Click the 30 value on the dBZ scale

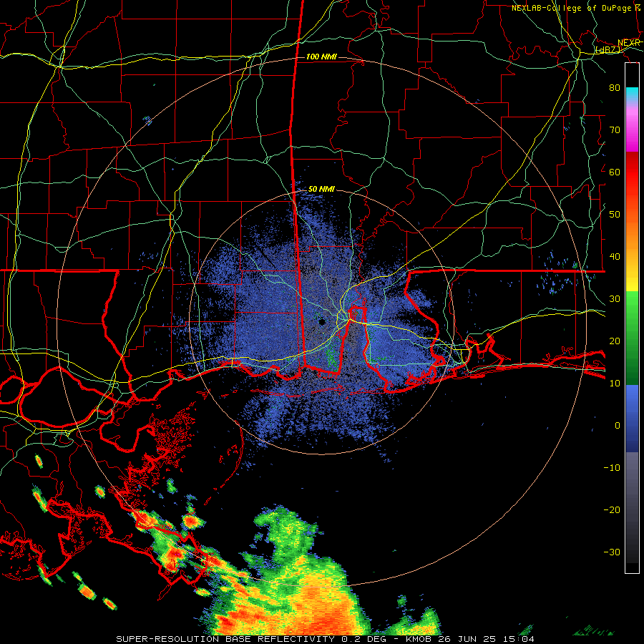(x=615, y=299)
